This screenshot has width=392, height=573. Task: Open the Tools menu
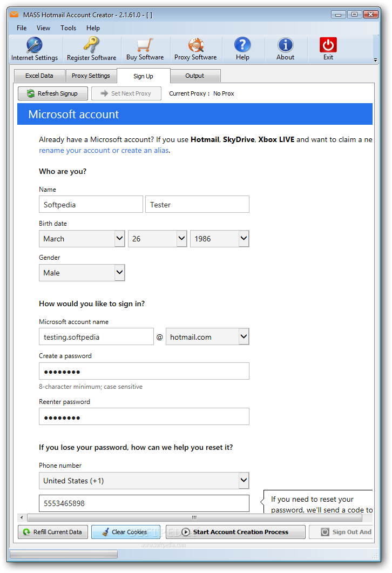(69, 28)
